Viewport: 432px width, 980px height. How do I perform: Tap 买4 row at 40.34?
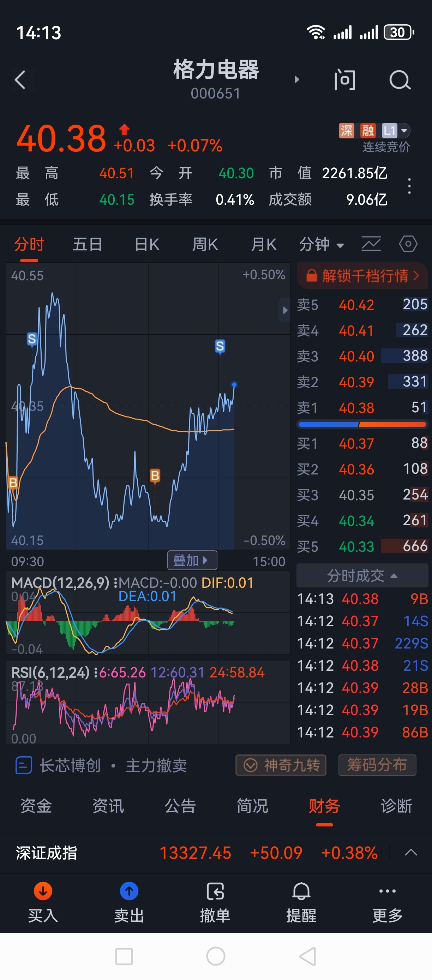(362, 520)
